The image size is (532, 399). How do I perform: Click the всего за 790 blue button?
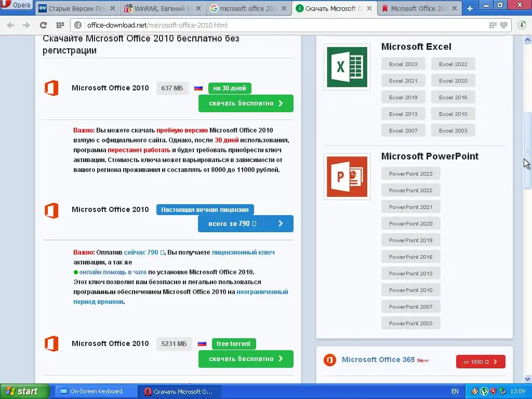click(246, 223)
